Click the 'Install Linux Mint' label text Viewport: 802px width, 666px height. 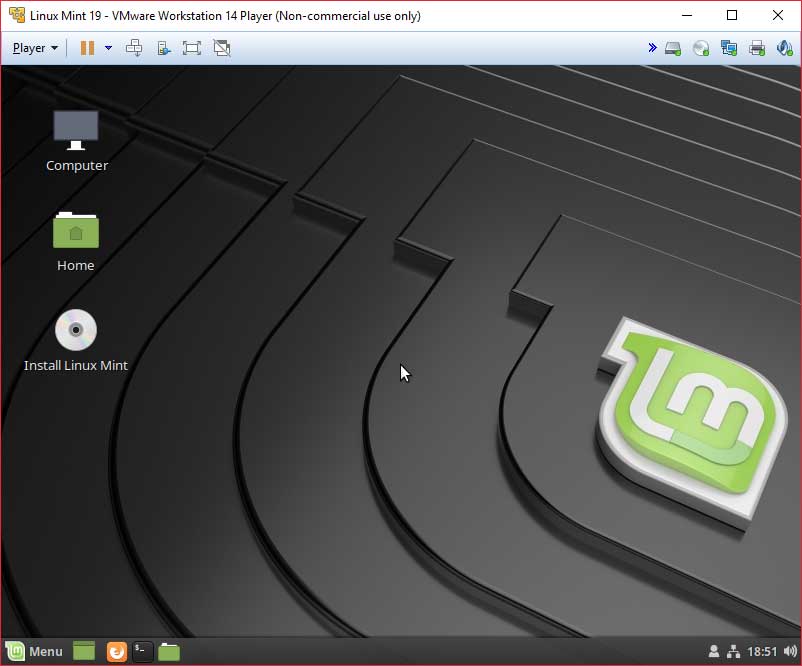(x=76, y=365)
